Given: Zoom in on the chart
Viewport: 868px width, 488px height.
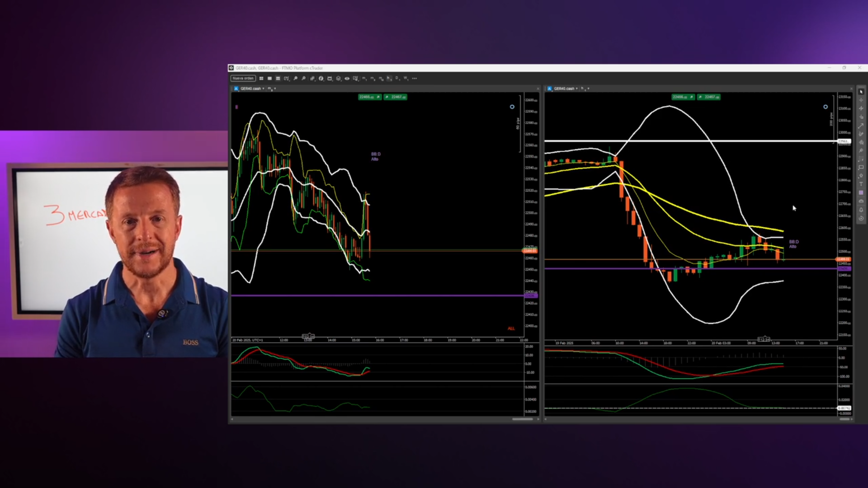Looking at the screenshot, I should 295,78.
